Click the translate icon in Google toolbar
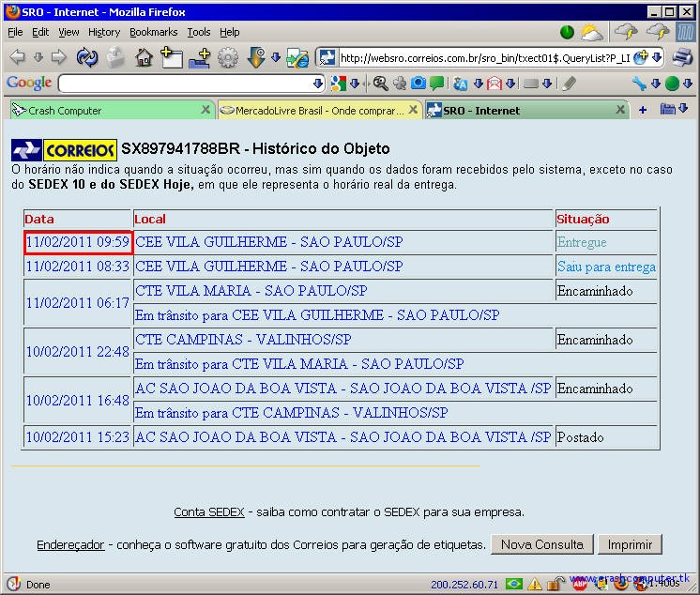This screenshot has height=595, width=700. click(x=461, y=84)
